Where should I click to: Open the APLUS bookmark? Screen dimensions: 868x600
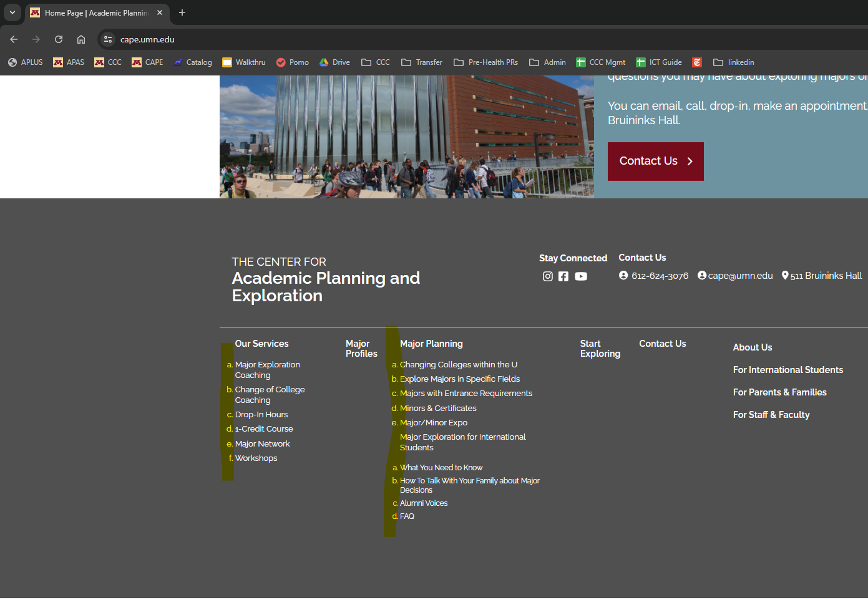coord(26,62)
